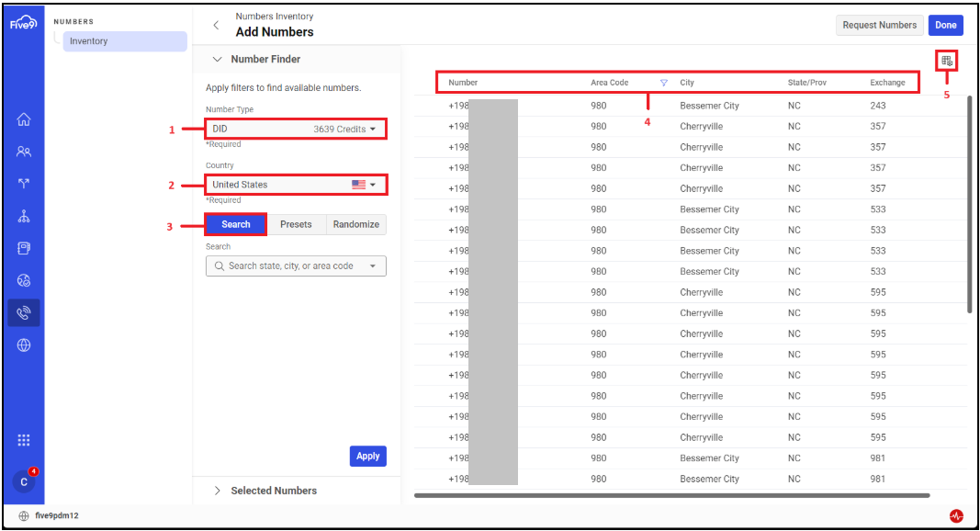
Task: Select the Bessemer City row with exchange 243
Action: [691, 106]
